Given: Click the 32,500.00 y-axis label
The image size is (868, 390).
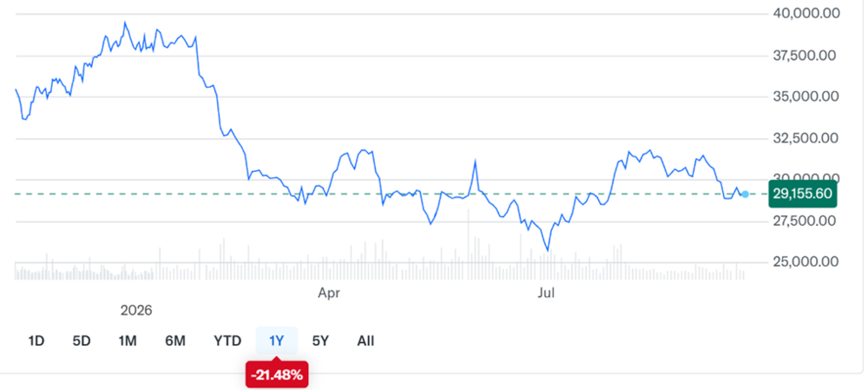Looking at the screenshot, I should click(806, 138).
